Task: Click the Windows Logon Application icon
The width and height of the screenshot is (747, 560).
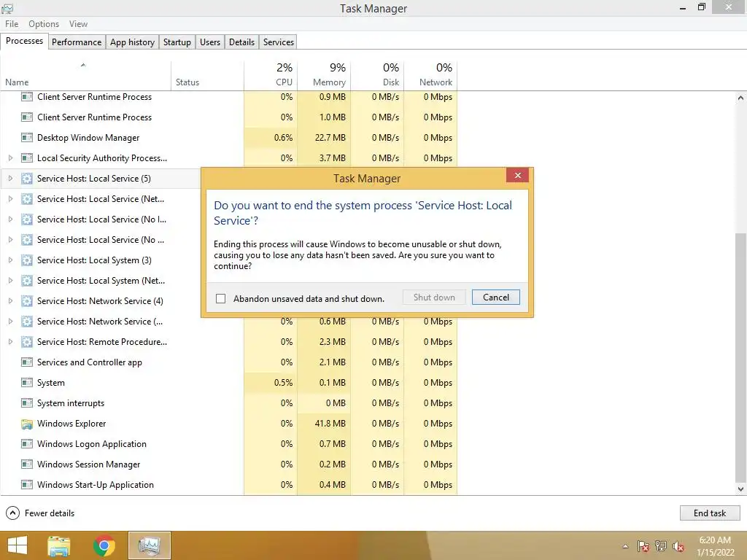Action: coord(27,444)
